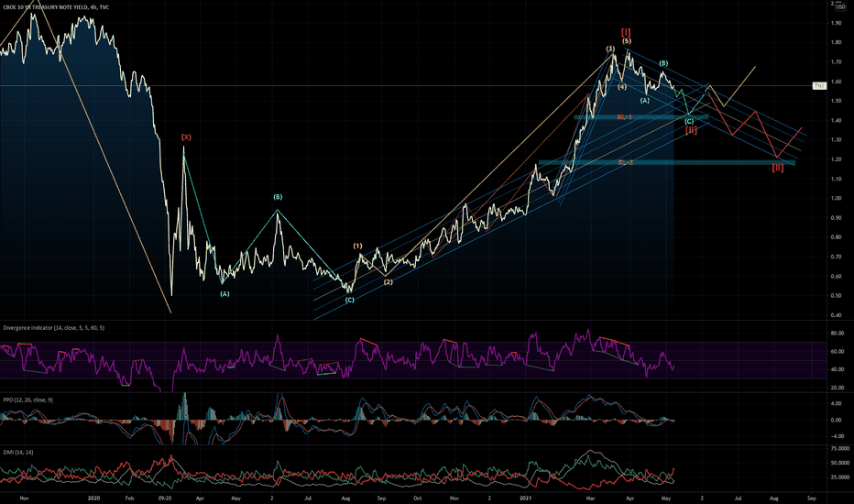Image resolution: width=854 pixels, height=504 pixels.
Task: Click the Feb label on the time axis
Action: [x=129, y=498]
